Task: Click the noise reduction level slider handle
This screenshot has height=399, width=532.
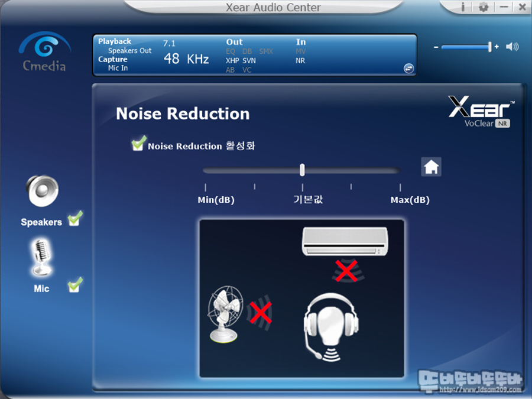Action: pyautogui.click(x=302, y=170)
